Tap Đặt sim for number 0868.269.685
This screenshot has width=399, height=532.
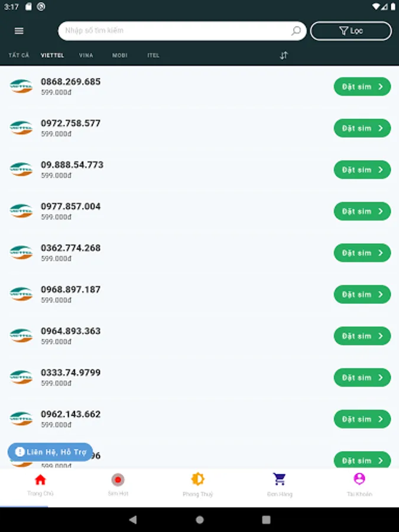(x=362, y=86)
